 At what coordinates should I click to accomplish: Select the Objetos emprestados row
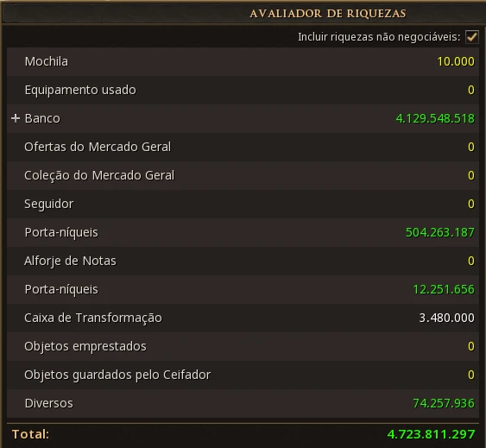pyautogui.click(x=243, y=347)
